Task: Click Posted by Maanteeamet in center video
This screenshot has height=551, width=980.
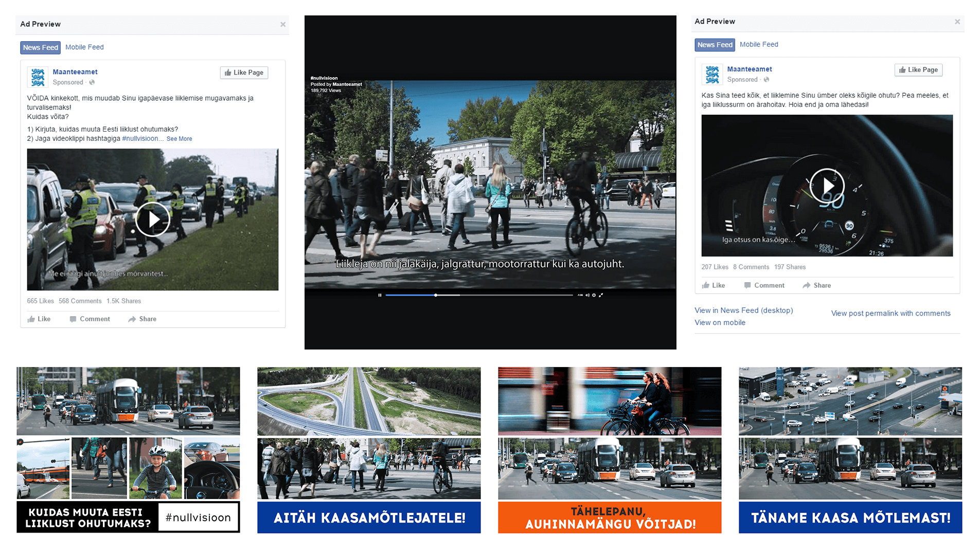Action: point(336,84)
